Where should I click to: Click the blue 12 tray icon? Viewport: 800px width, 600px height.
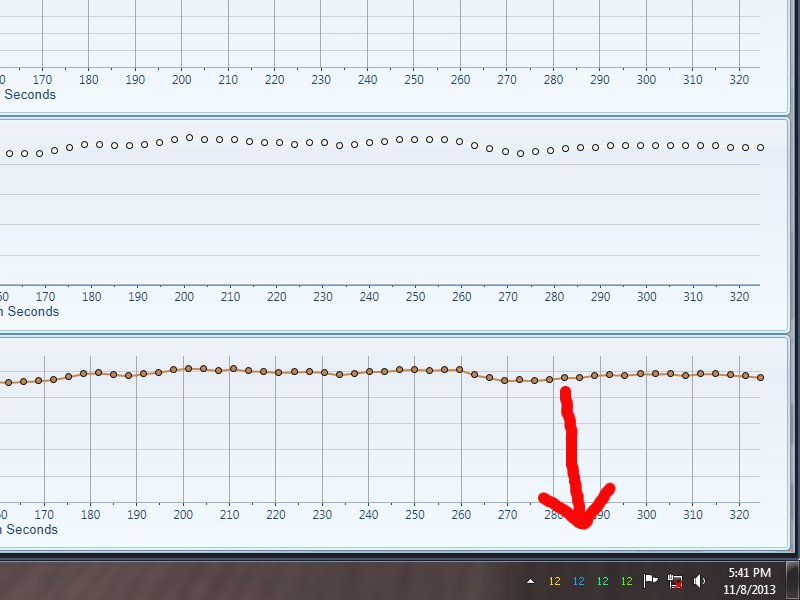[x=578, y=581]
